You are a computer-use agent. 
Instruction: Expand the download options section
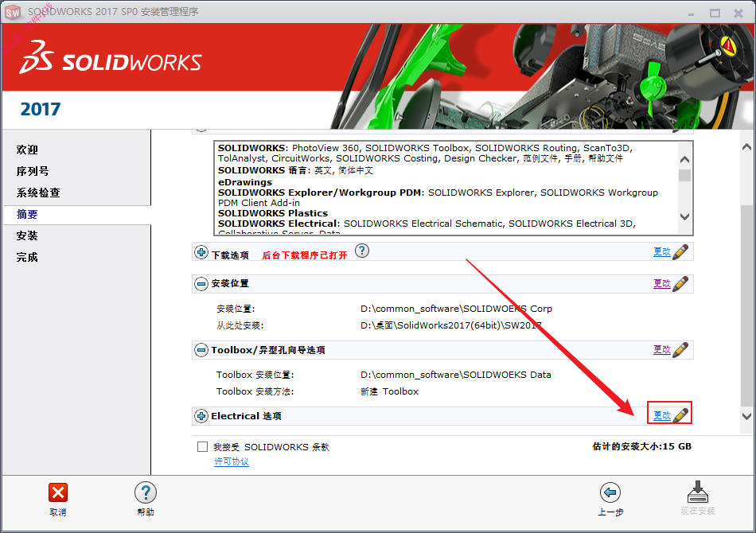pos(201,252)
